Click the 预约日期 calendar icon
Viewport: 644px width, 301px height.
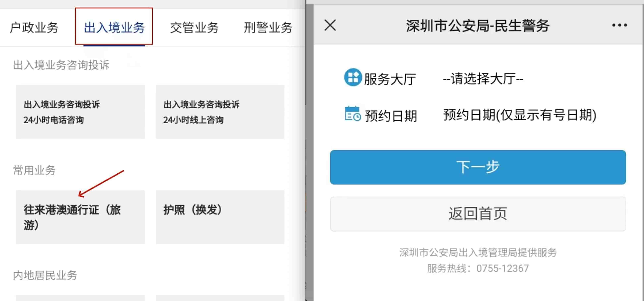[x=353, y=114]
